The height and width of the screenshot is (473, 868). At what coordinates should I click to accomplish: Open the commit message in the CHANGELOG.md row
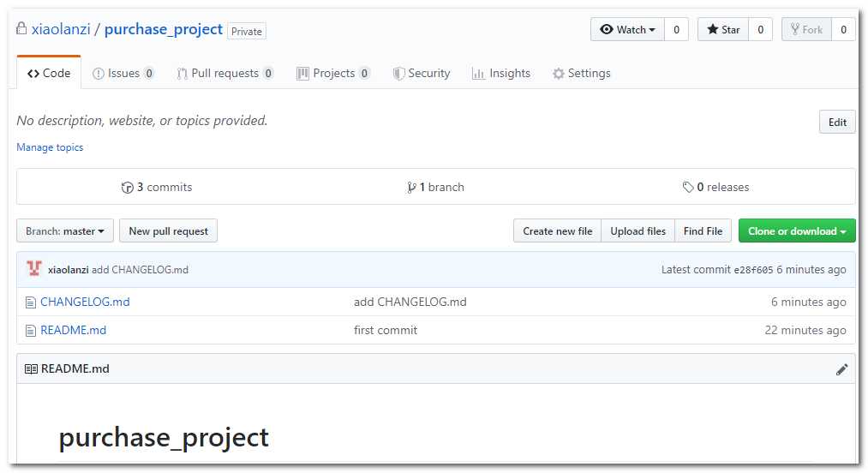(410, 302)
